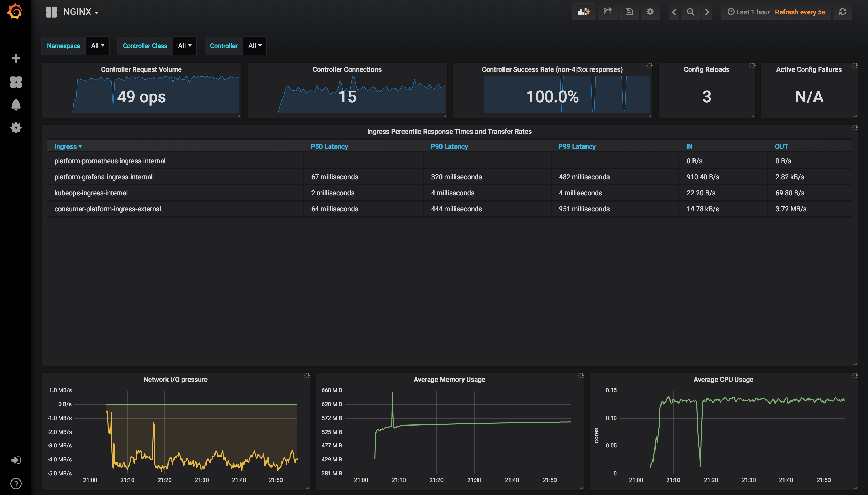
Task: Open the Alerting bell icon
Action: pyautogui.click(x=16, y=105)
